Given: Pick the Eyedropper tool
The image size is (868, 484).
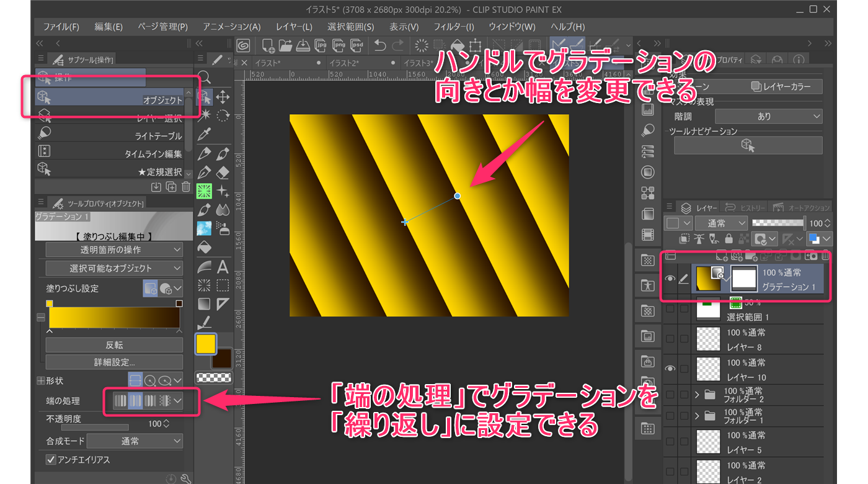Looking at the screenshot, I should pos(204,134).
